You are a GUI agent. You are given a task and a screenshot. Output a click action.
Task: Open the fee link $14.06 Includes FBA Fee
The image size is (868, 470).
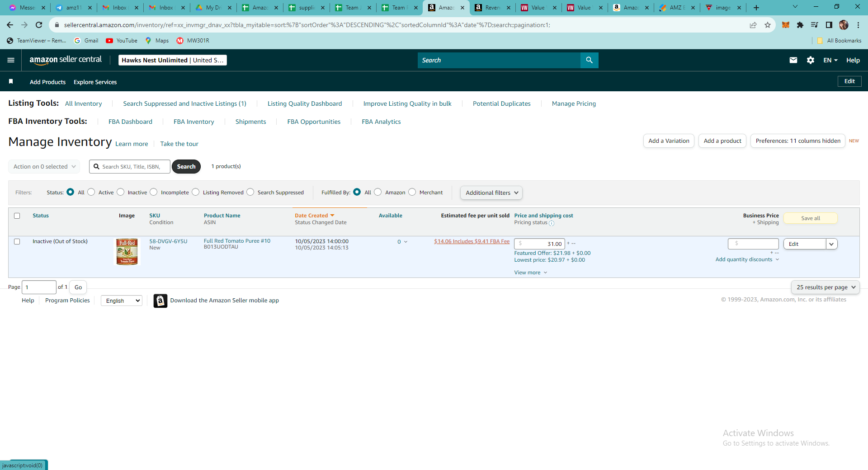click(472, 241)
